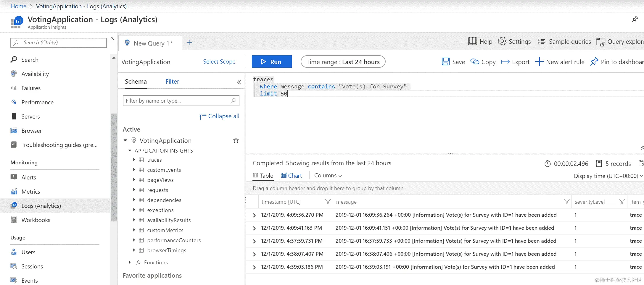This screenshot has width=644, height=285.
Task: Switch to the Schema tab
Action: [x=136, y=82]
